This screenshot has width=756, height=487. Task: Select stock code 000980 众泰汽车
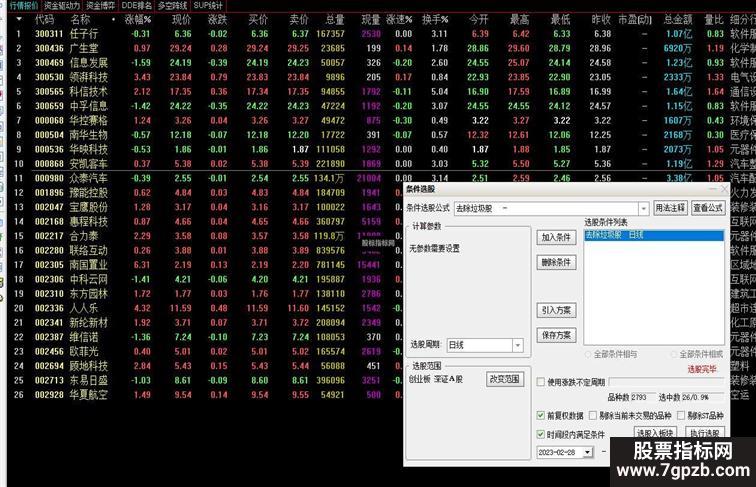(x=71, y=178)
